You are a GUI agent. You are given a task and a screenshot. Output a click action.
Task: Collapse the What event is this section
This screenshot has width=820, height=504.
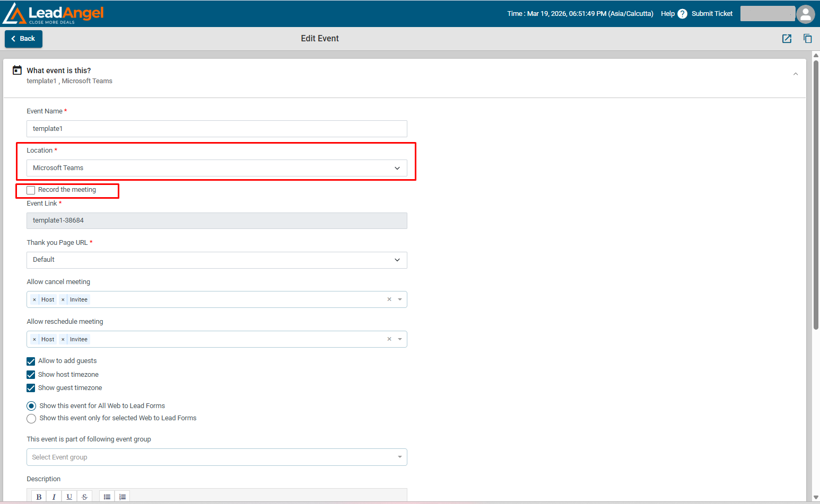[796, 74]
